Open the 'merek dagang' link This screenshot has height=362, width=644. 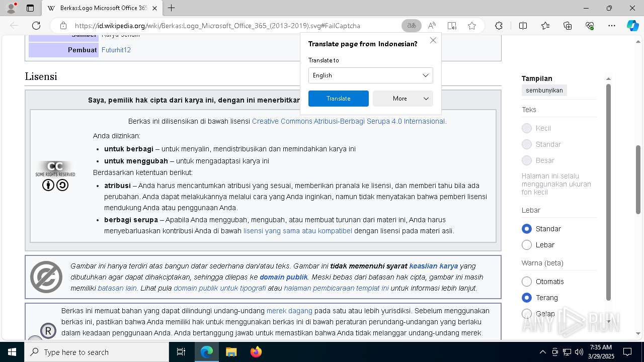tap(289, 311)
